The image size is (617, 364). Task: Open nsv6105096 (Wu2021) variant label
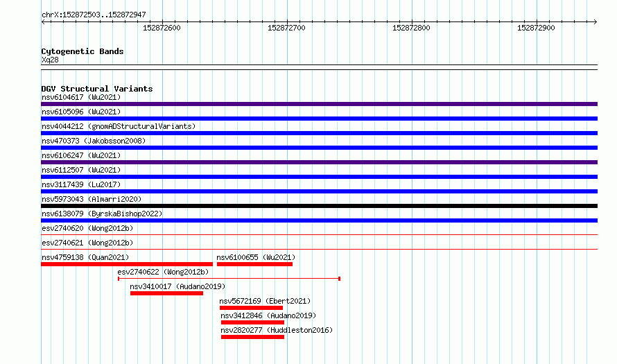(81, 112)
